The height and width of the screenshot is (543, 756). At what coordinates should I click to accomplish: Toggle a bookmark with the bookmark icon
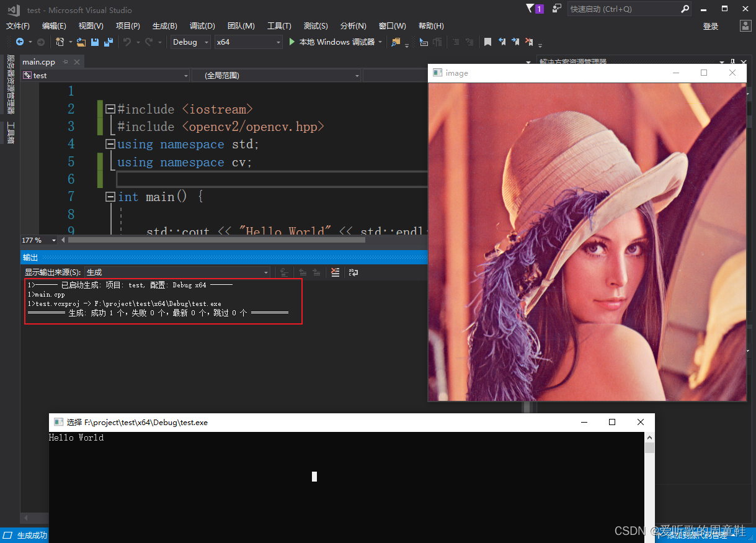pyautogui.click(x=488, y=42)
